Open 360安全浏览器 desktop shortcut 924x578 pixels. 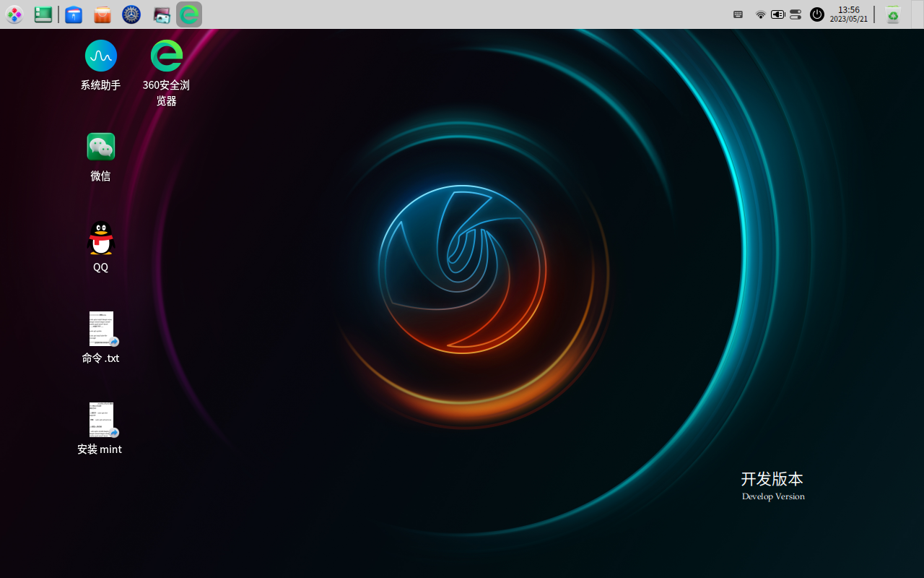(166, 56)
